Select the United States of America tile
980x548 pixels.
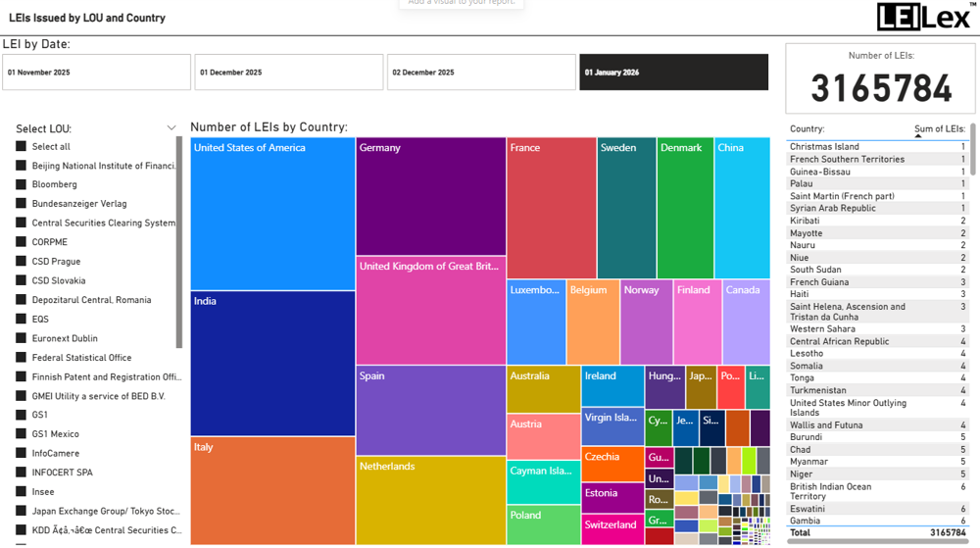[x=272, y=214]
